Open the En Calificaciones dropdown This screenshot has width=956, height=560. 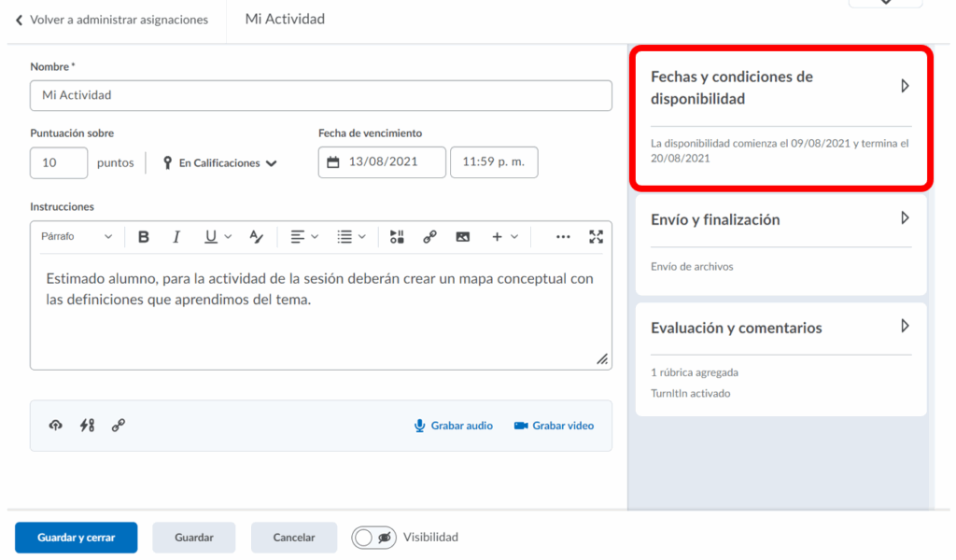(x=221, y=163)
